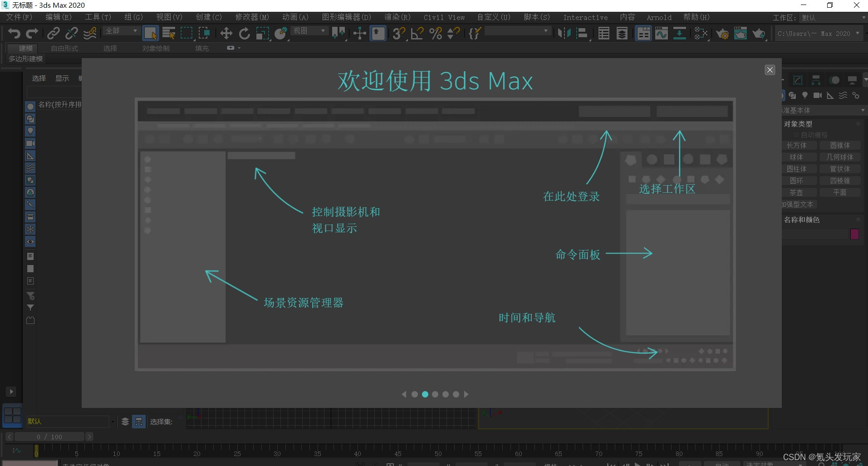Activate the Select Object cursor tool
The width and height of the screenshot is (868, 466).
(150, 33)
